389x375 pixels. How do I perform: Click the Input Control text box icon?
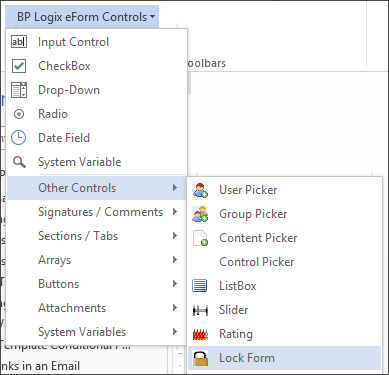pos(19,42)
